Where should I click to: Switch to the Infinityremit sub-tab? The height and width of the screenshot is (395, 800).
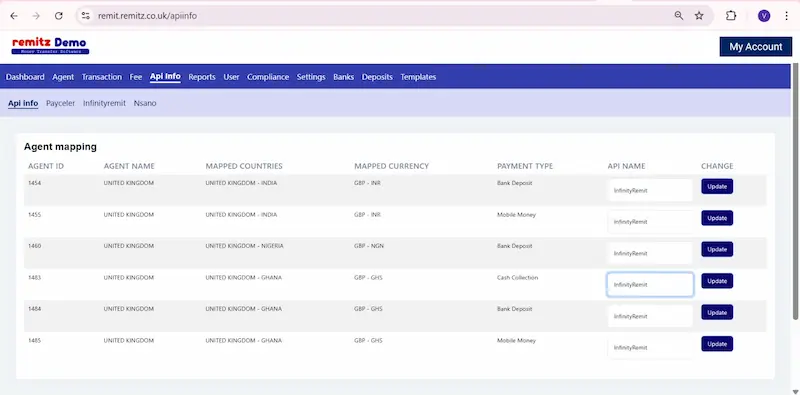point(104,103)
